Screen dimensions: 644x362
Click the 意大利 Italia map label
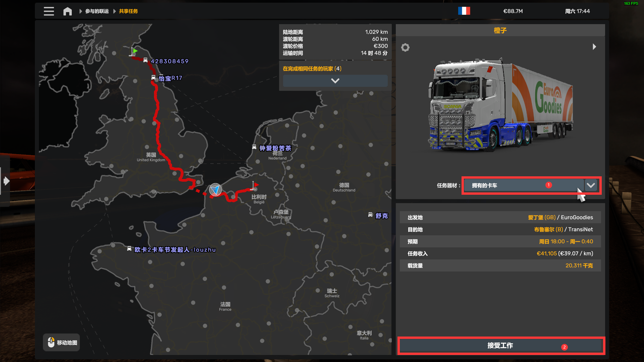click(364, 335)
